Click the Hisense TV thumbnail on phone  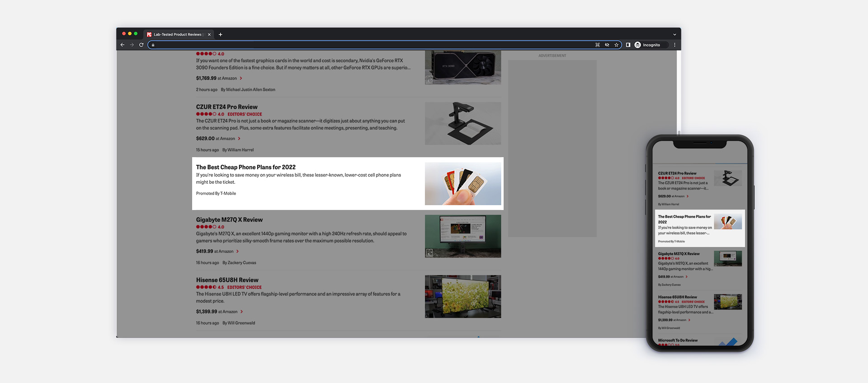point(728,302)
